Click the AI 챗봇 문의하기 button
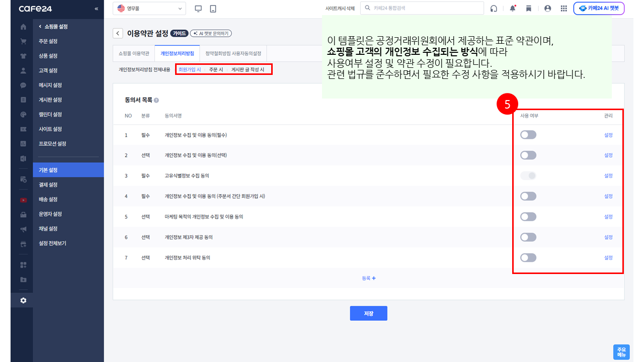The image size is (644, 362). click(x=211, y=33)
